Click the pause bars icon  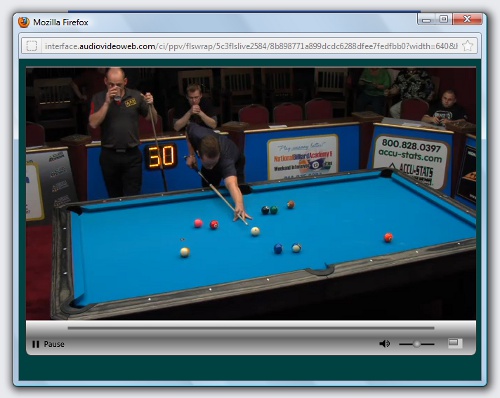pyautogui.click(x=36, y=344)
